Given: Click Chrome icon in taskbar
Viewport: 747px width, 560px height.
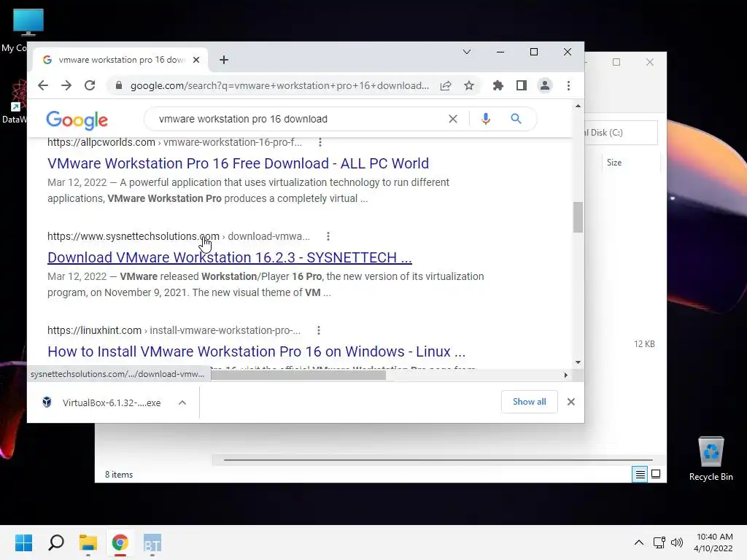Looking at the screenshot, I should [120, 542].
